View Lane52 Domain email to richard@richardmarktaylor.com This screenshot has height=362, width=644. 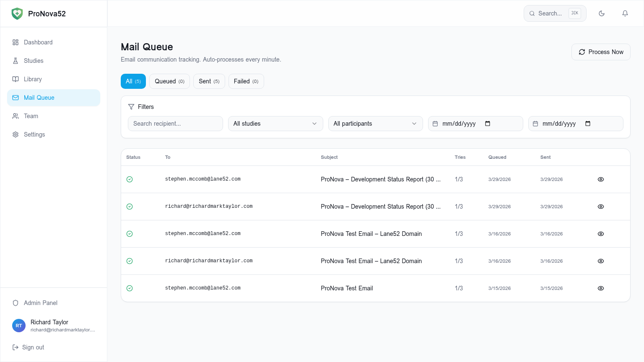tap(601, 261)
